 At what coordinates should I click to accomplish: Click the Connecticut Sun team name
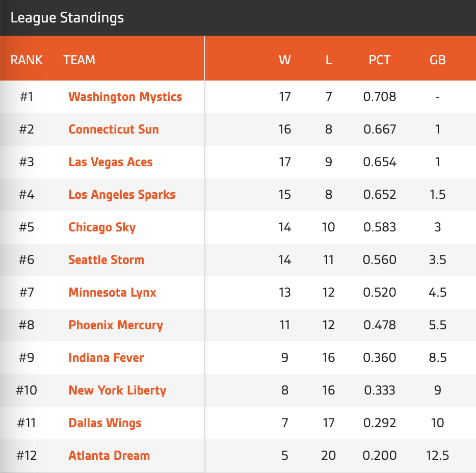[114, 129]
